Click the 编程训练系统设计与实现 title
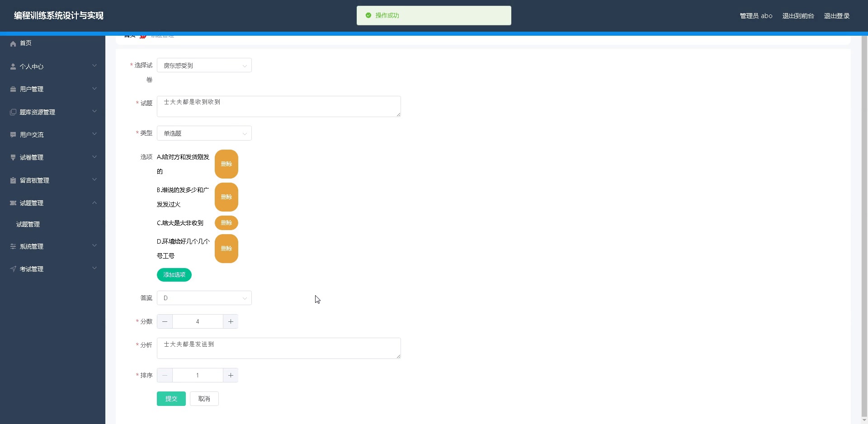The image size is (868, 424). click(x=59, y=16)
